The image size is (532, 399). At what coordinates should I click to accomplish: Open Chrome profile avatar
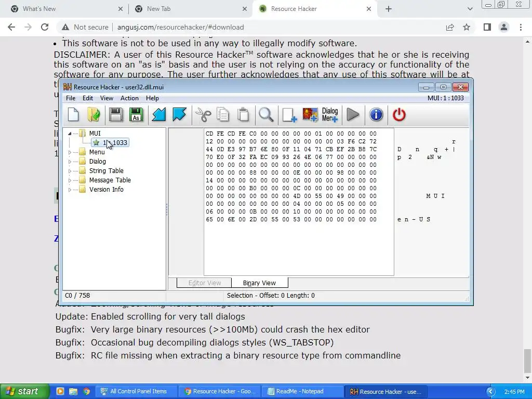(504, 27)
